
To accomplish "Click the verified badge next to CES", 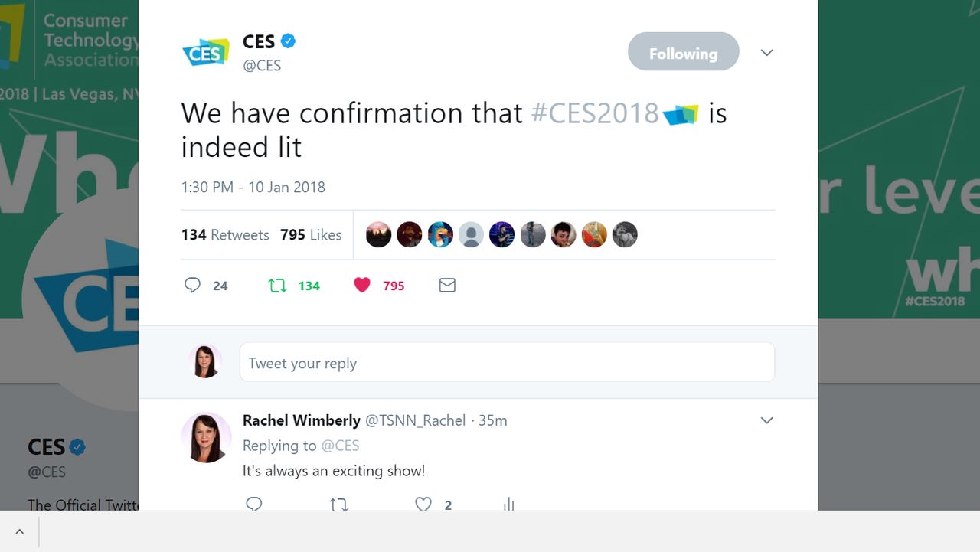I will (287, 41).
